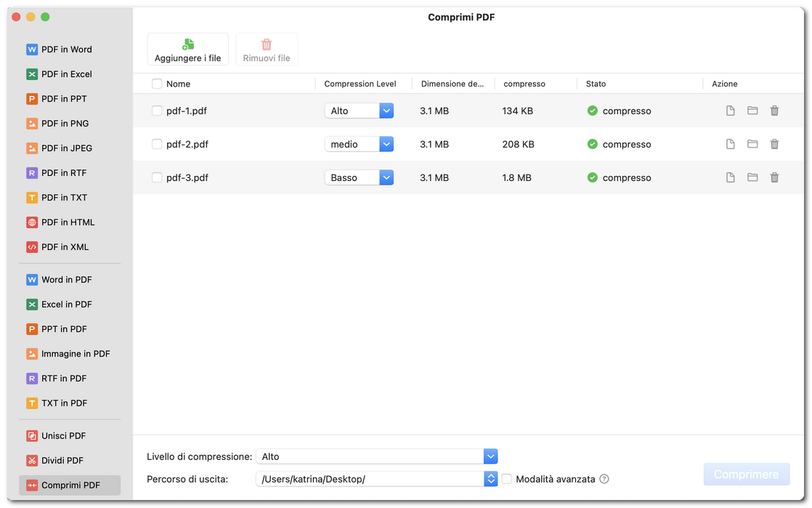812x508 pixels.
Task: Select PDF in HTML in sidebar
Action: pyautogui.click(x=69, y=222)
